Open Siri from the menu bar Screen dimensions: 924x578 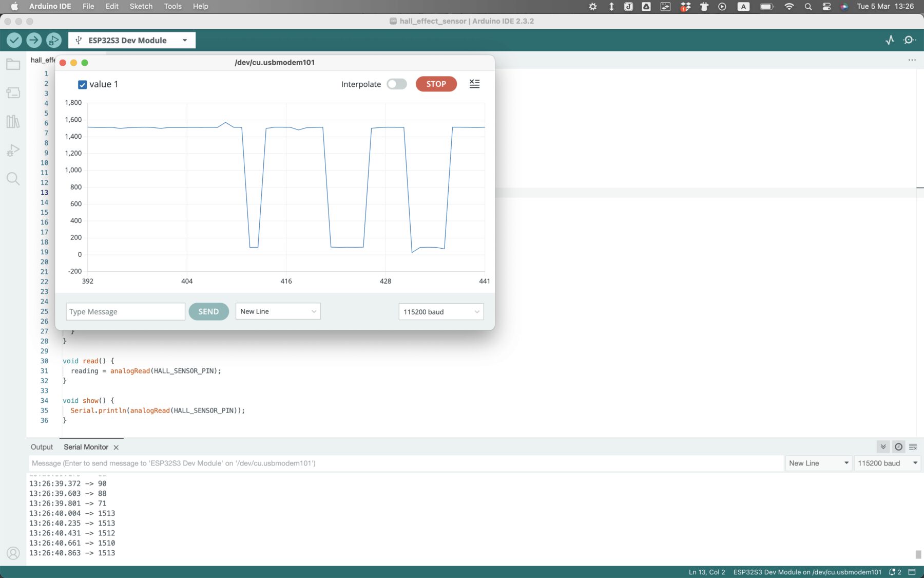point(844,6)
